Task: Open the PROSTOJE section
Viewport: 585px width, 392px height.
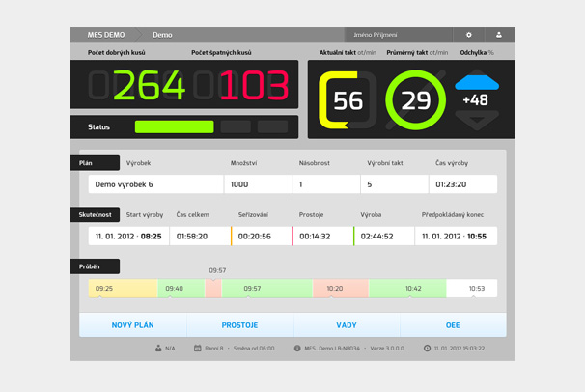Action: [239, 325]
